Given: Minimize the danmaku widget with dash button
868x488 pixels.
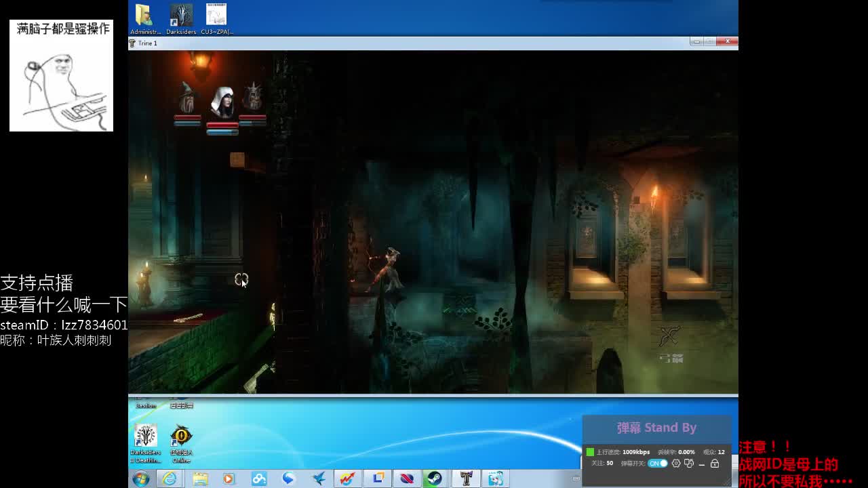Looking at the screenshot, I should coord(702,464).
